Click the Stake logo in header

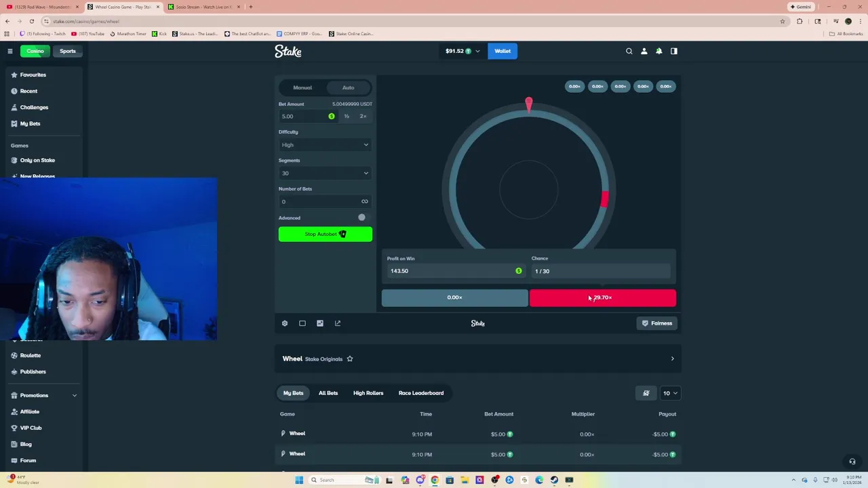pyautogui.click(x=288, y=51)
